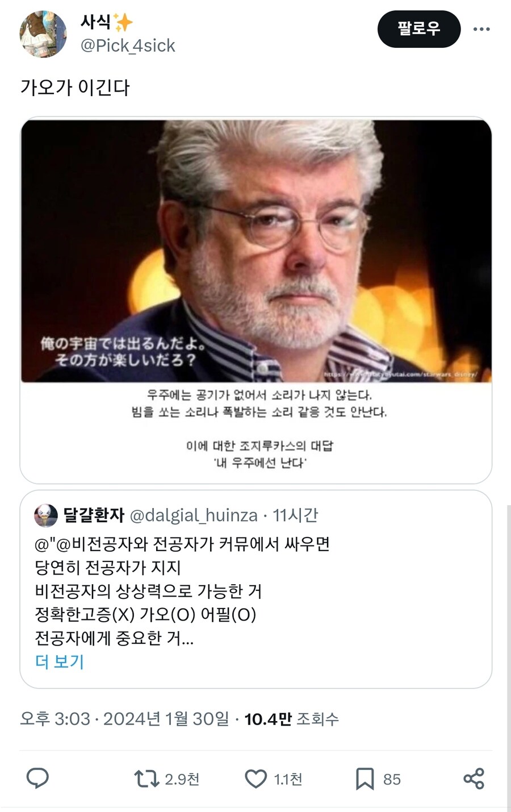
Task: Bookmark the tweet with the bookmark icon
Action: point(365,779)
